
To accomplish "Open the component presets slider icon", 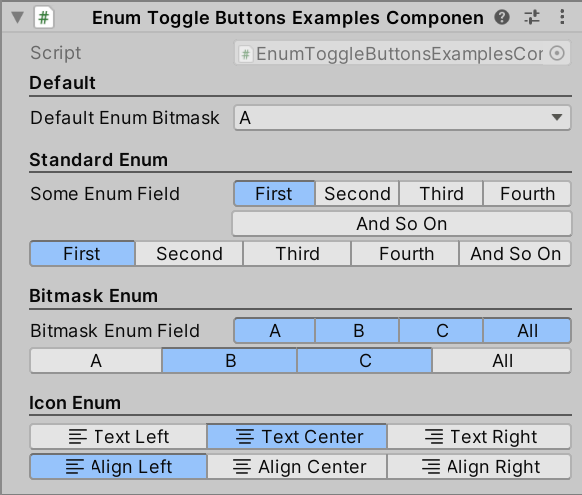I will [532, 17].
